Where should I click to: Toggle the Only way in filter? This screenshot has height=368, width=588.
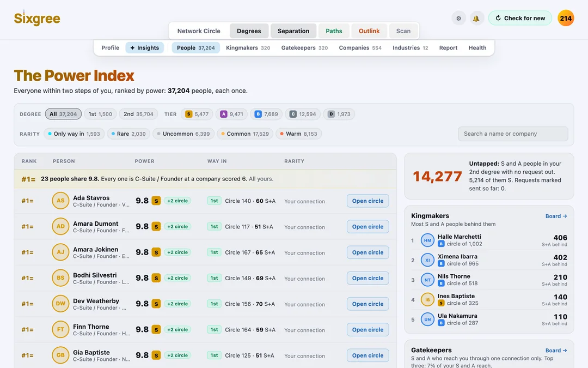tap(74, 134)
